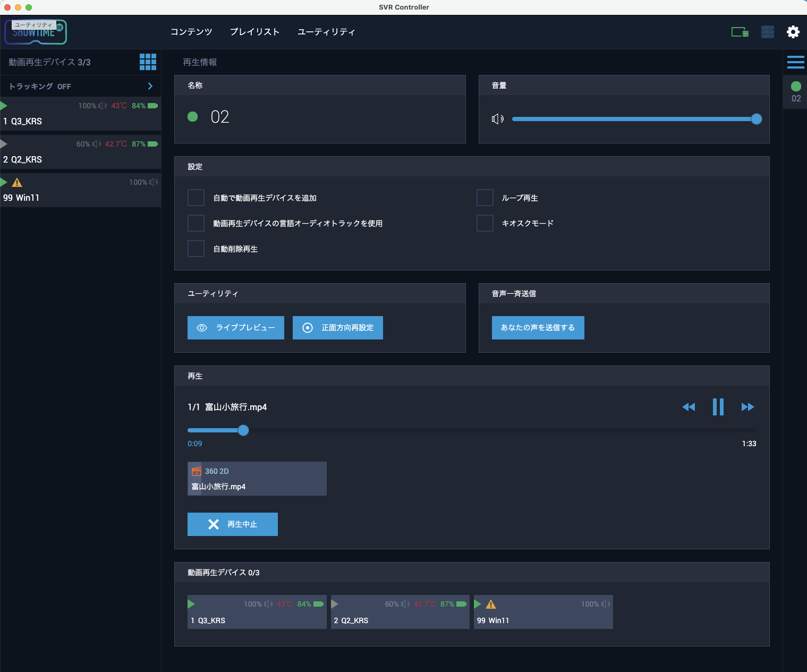Select 99 Win11 device in sidebar
The width and height of the screenshot is (807, 672).
[80, 190]
